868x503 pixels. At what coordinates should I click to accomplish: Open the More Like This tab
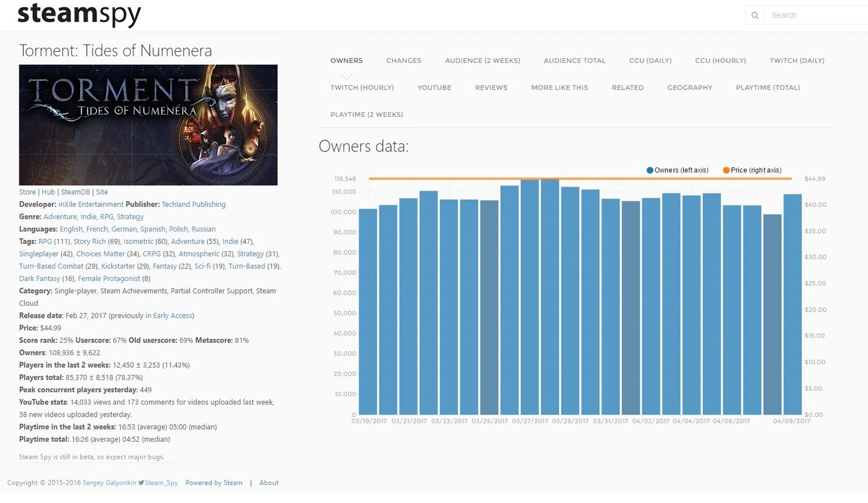click(559, 88)
